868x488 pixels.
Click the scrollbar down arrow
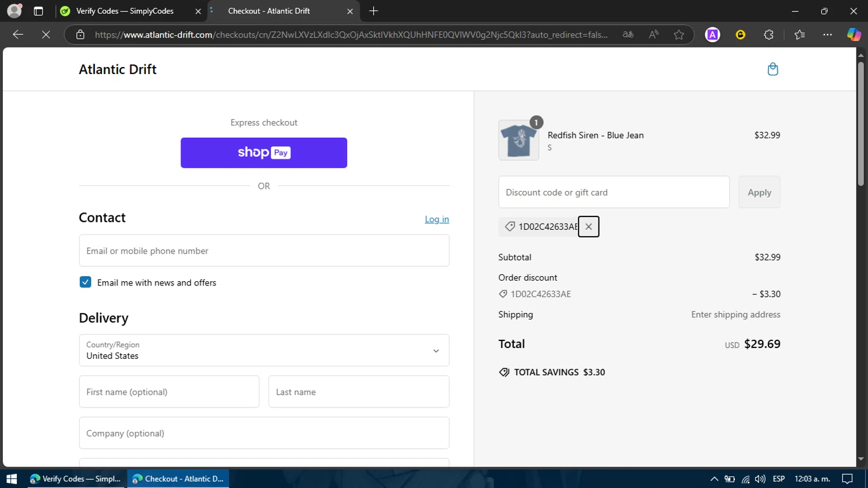[860, 459]
